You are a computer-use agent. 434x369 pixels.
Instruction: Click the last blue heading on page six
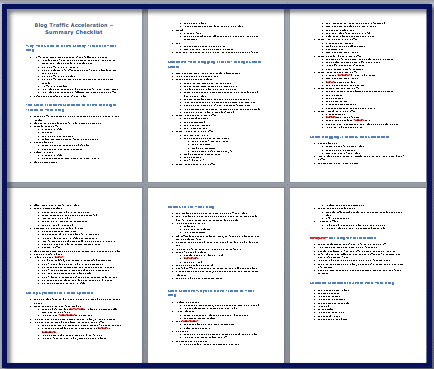352,283
